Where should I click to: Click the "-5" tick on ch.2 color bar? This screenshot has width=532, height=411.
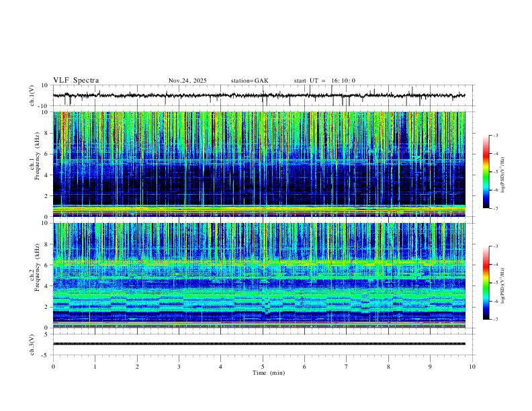pos(495,283)
